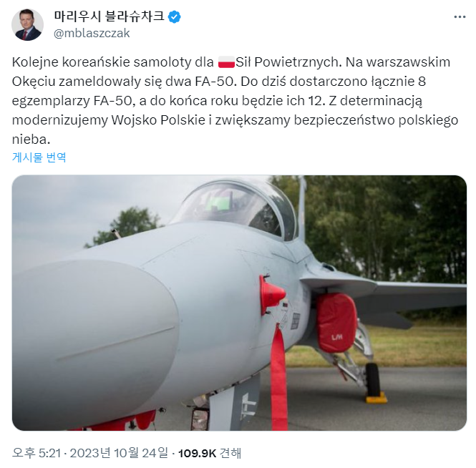Click the hanging red ribbon streamer
Viewport: 476px width, 468px height.
(278, 377)
